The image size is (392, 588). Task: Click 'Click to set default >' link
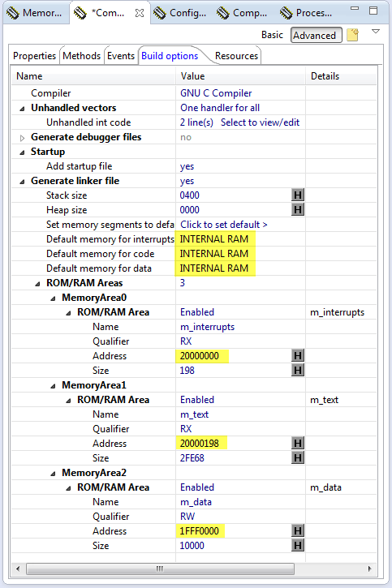224,224
